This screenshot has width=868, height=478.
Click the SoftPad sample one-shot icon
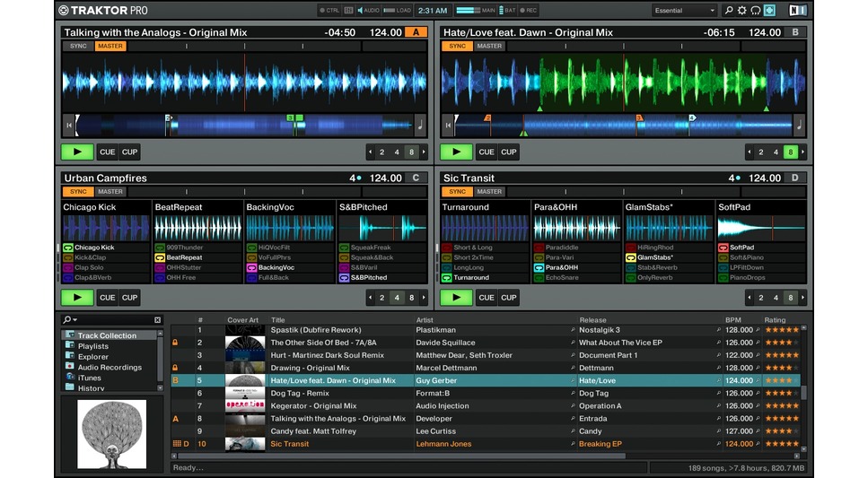723,248
